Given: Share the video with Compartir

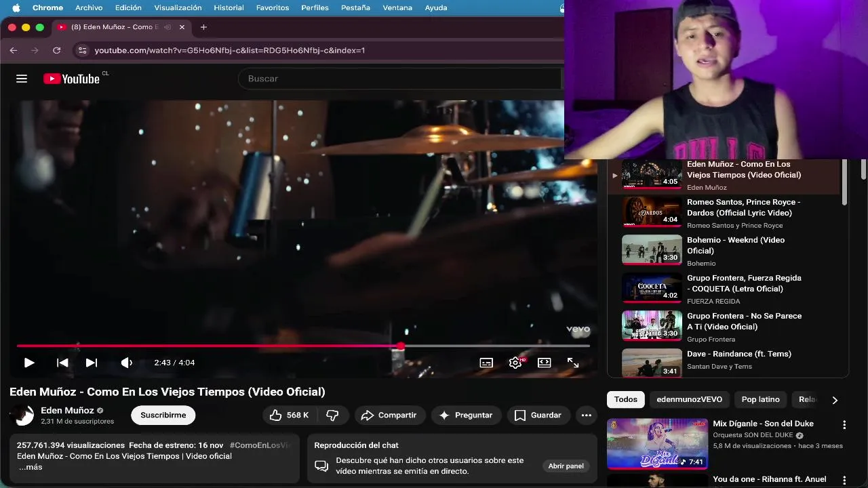Looking at the screenshot, I should tap(389, 415).
